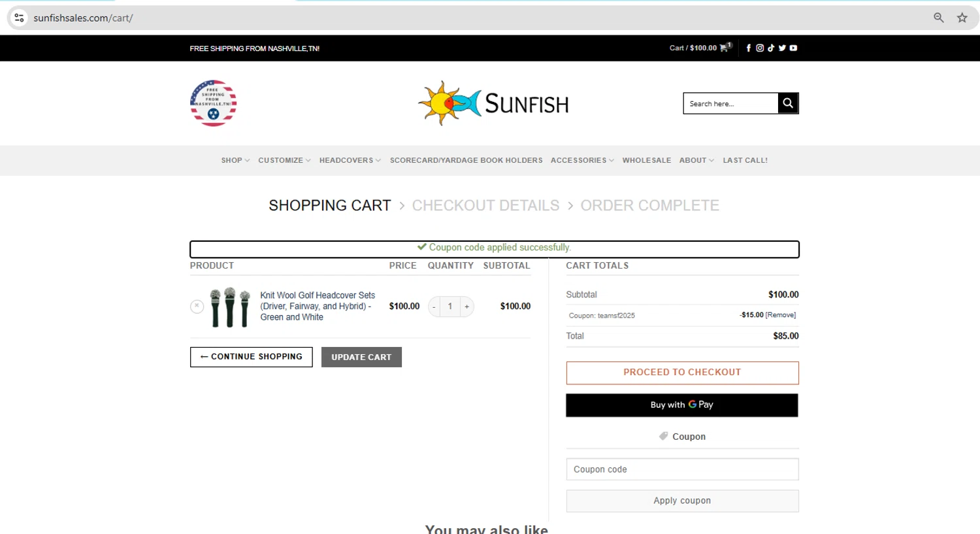Screen dimensions: 980x534
Task: Open the Twitter social icon
Action: point(782,48)
